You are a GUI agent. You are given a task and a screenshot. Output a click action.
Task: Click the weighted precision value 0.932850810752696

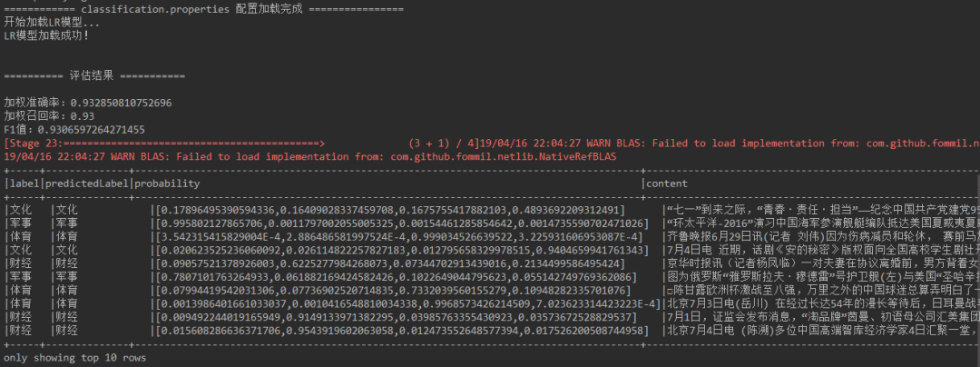(x=121, y=103)
